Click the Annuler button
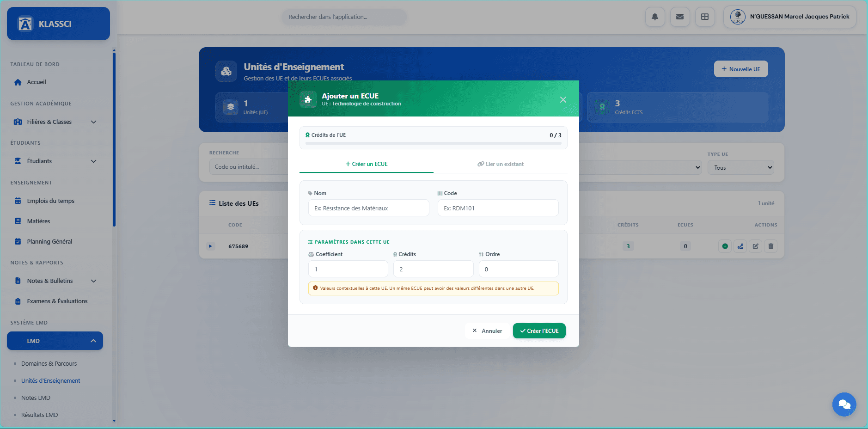The height and width of the screenshot is (429, 868). coord(487,331)
